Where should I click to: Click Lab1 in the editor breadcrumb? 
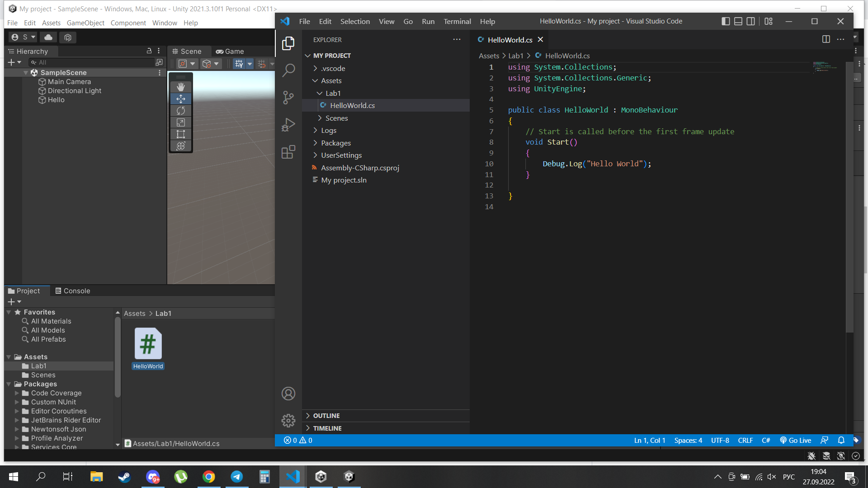(516, 56)
